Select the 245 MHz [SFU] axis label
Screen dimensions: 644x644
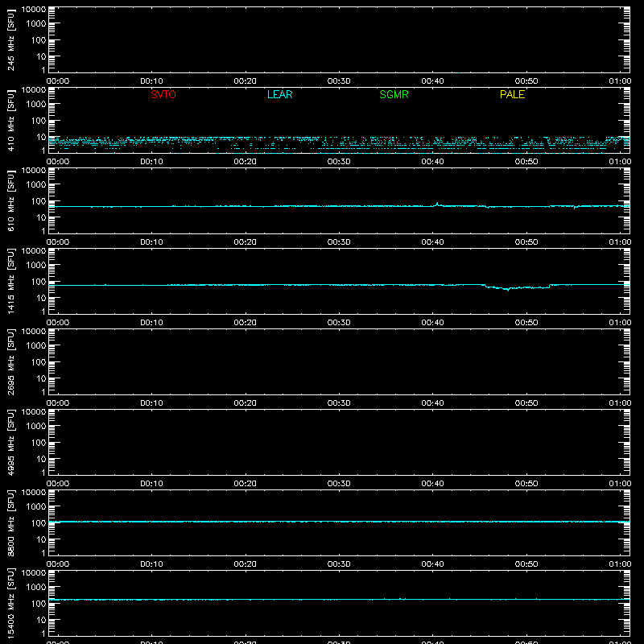pos(10,39)
